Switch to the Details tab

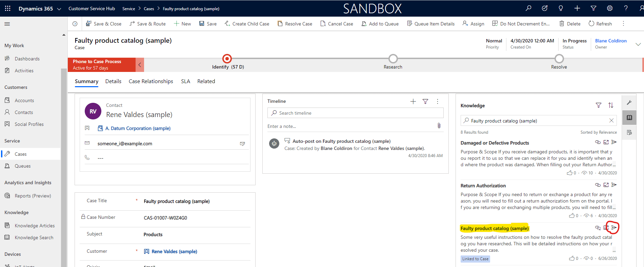113,81
